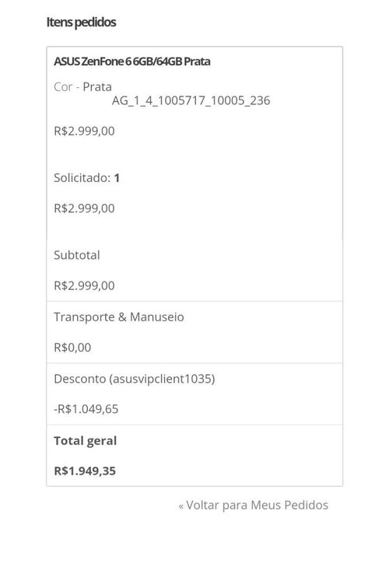Image resolution: width=389 pixels, height=588 pixels.
Task: Click the Total geral label
Action: [85, 441]
